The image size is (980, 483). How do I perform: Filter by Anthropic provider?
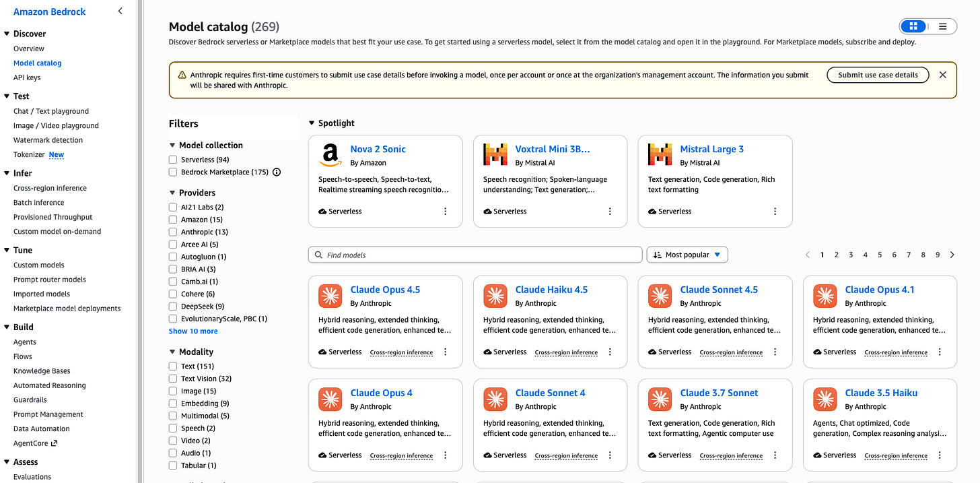pos(173,232)
